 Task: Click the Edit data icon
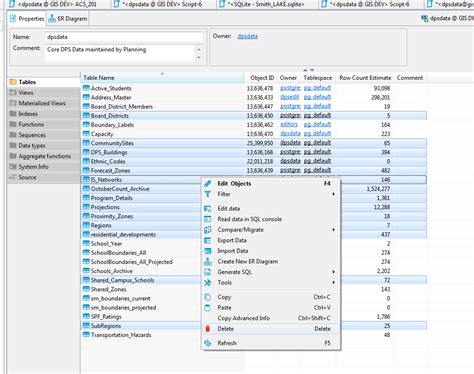[208, 209]
